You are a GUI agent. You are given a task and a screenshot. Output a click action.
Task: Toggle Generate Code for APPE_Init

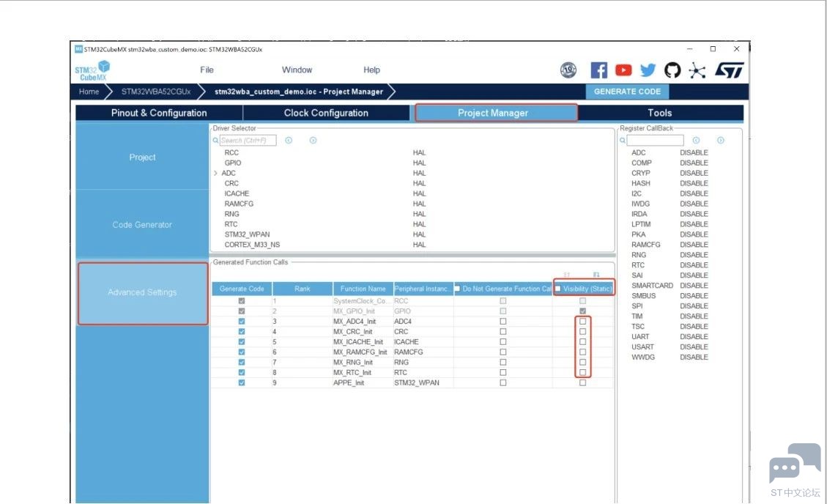(242, 382)
